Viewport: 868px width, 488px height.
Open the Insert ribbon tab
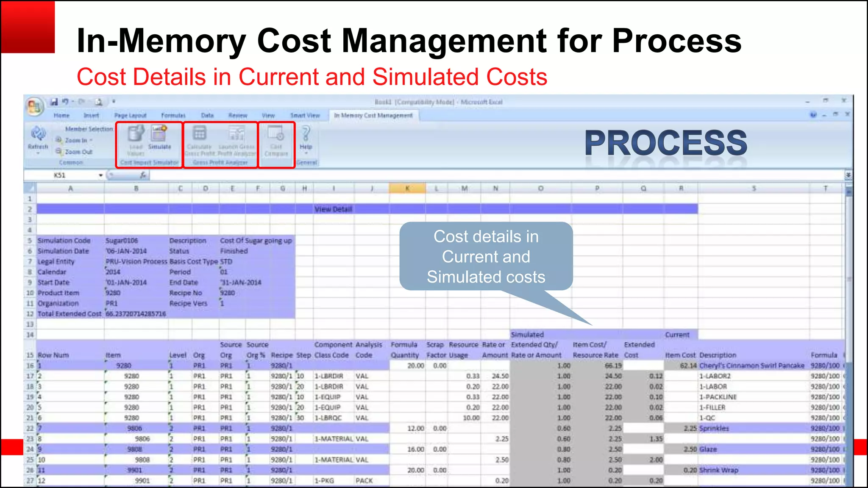91,115
